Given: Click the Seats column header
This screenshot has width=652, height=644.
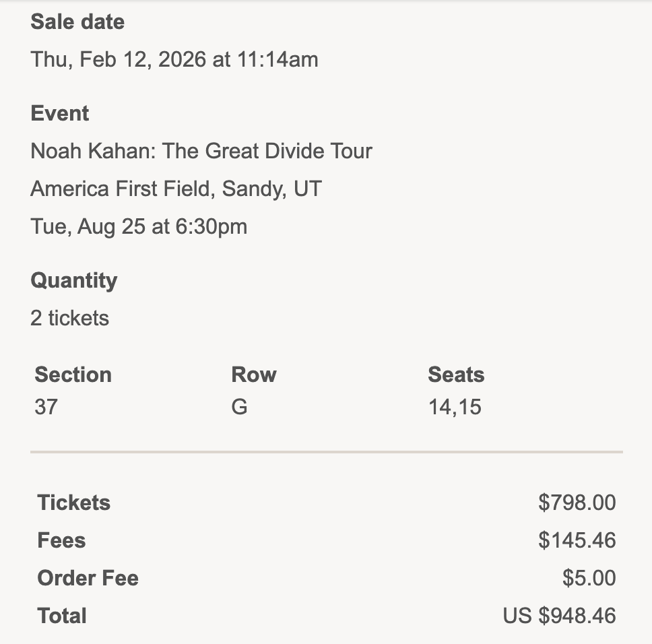Looking at the screenshot, I should (x=456, y=375).
